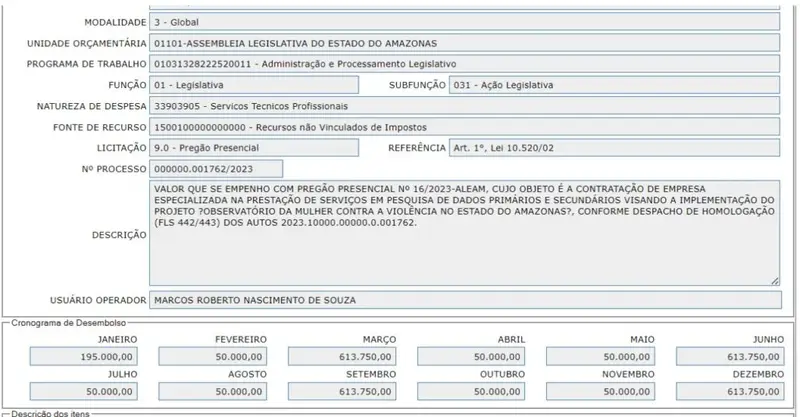This screenshot has width=800, height=417.
Task: Select the Nº Processo field
Action: pos(215,169)
